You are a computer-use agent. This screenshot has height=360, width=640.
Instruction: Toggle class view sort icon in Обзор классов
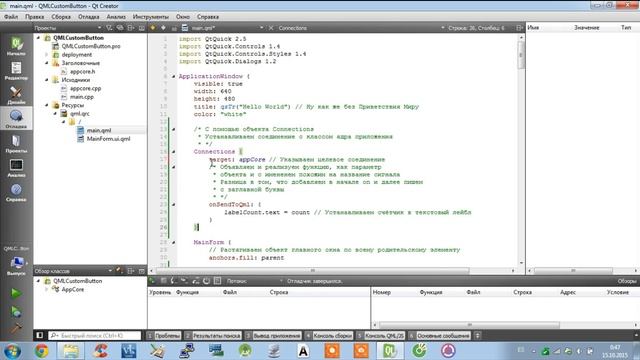(x=120, y=271)
